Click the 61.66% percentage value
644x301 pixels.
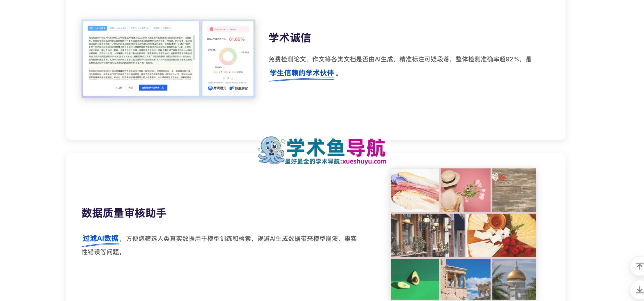[x=237, y=39]
